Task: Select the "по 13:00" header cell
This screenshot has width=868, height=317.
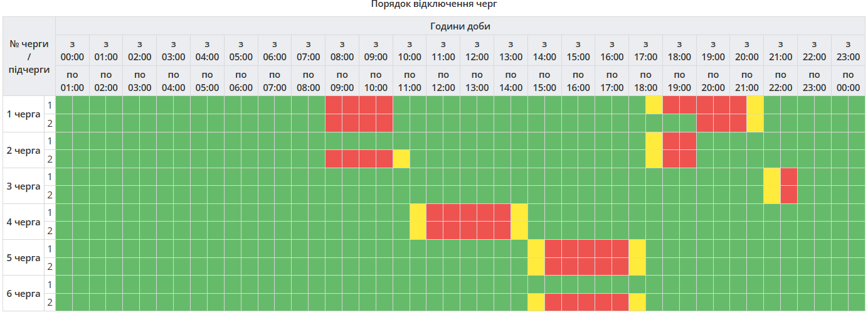Action: 477,81
